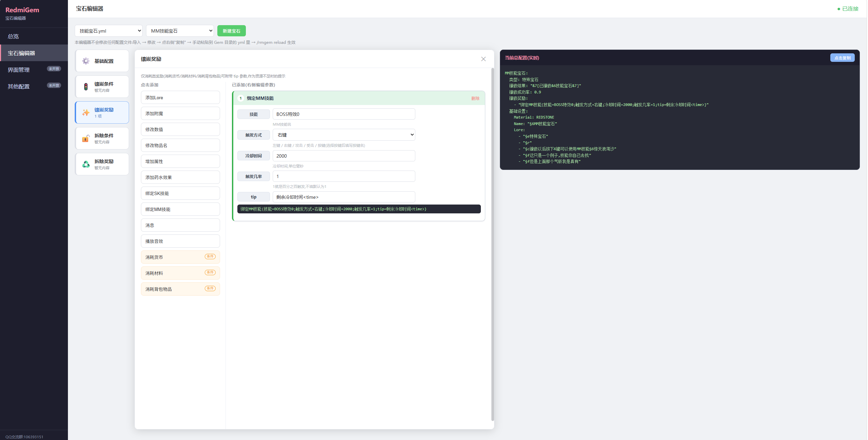
Task: Delete the 绑定MM技能 reward entry
Action: click(475, 99)
